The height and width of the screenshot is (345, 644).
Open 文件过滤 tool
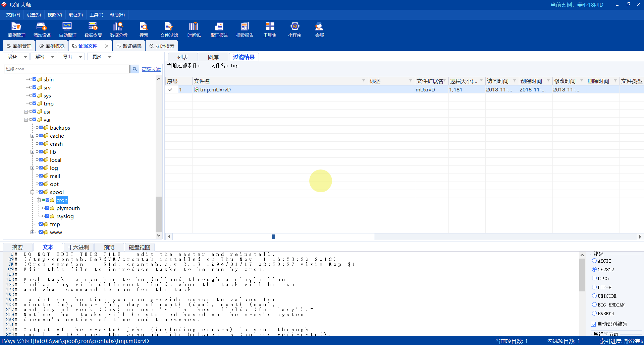169,29
